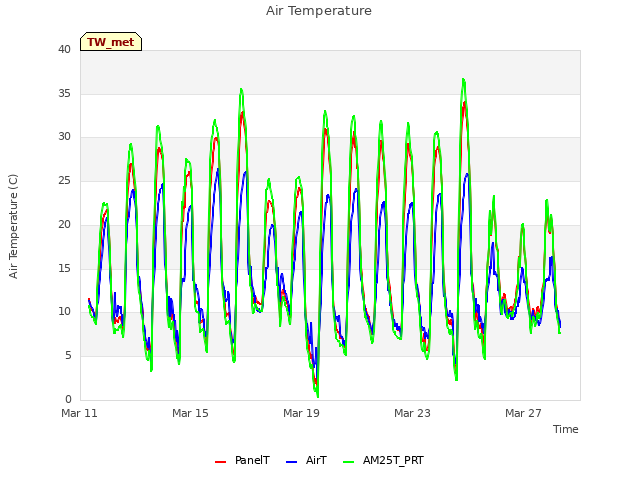Click the 40 y-axis tick label
This screenshot has width=640, height=480.
pyautogui.click(x=64, y=49)
